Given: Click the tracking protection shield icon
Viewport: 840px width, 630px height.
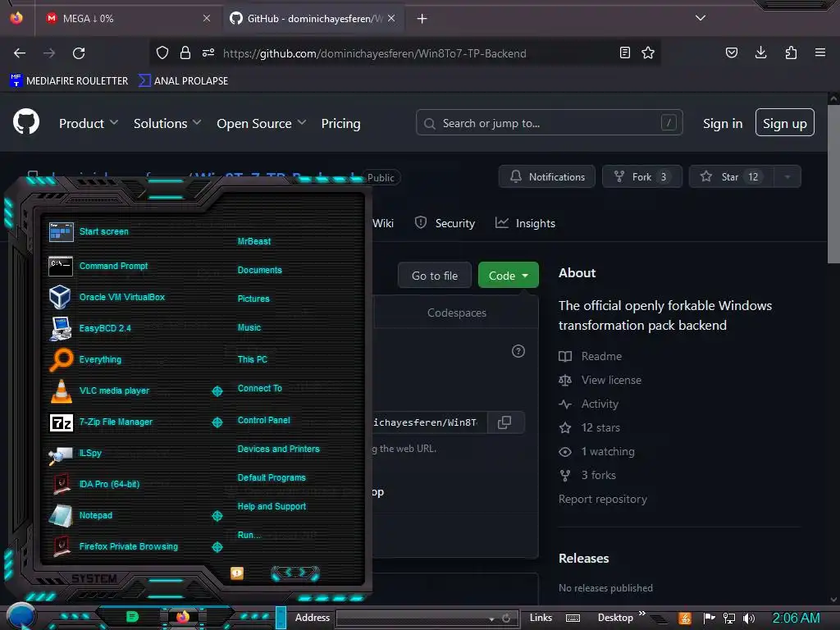Looking at the screenshot, I should click(x=162, y=52).
